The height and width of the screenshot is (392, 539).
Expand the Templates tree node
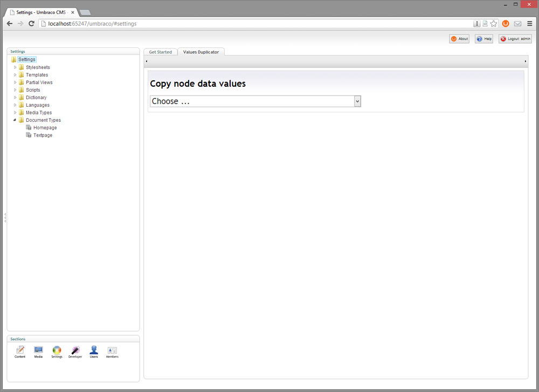15,75
